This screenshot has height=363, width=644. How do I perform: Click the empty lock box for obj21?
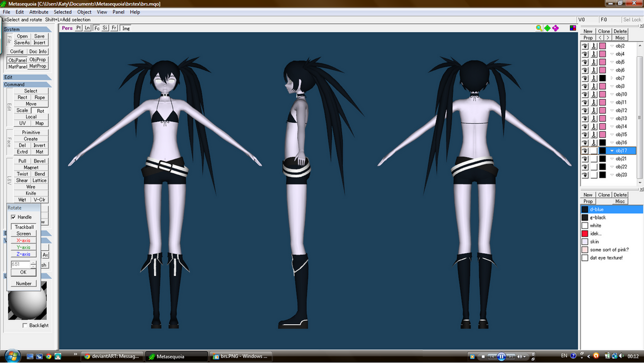594,159
